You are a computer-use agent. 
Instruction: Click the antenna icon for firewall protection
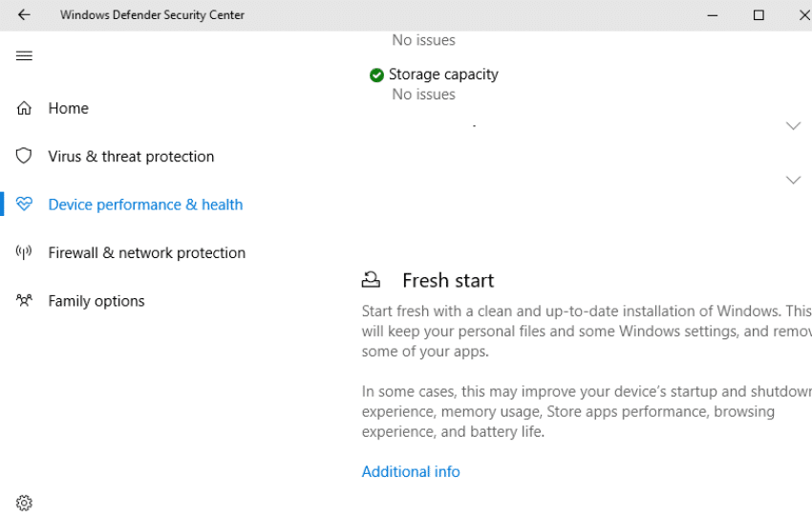tap(24, 252)
